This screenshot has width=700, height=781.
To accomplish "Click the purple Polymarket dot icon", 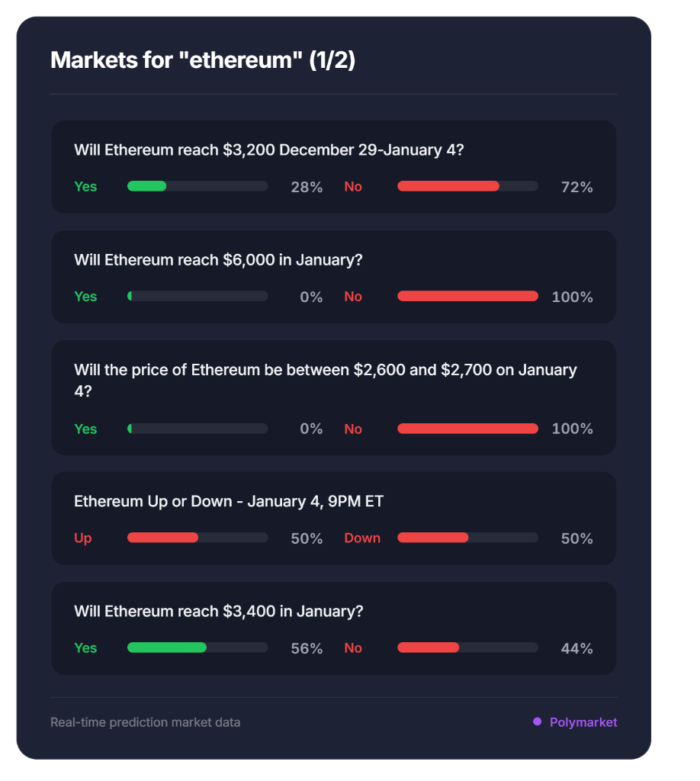I will (538, 722).
